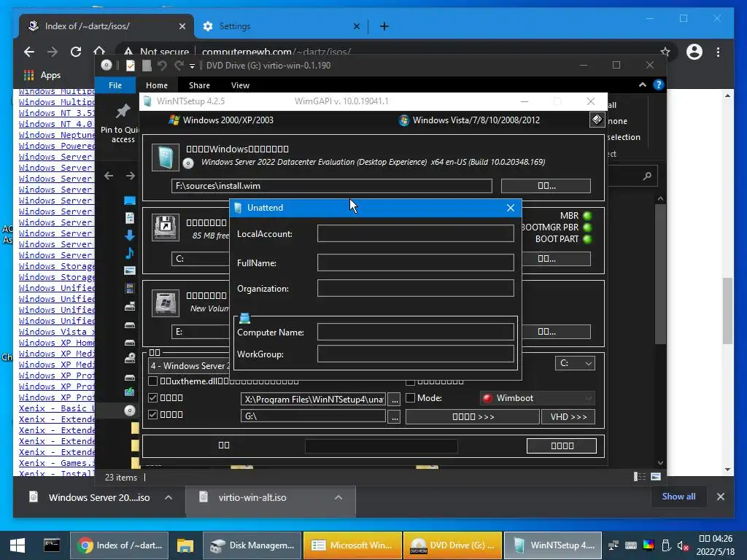Click the Explorer search magnifier icon
The image size is (747, 560).
[647, 176]
